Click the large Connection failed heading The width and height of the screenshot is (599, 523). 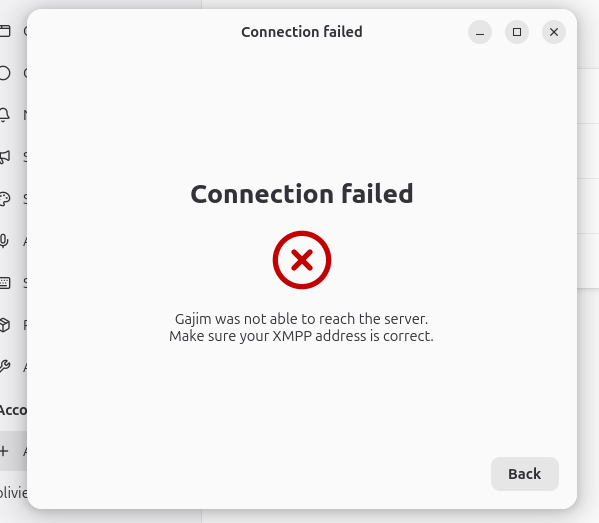[x=302, y=194]
